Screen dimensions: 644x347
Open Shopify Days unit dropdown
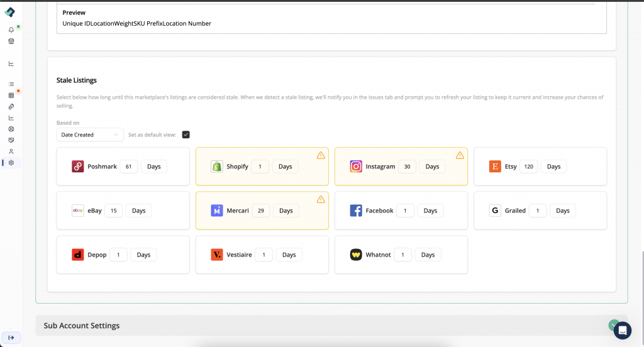(286, 167)
